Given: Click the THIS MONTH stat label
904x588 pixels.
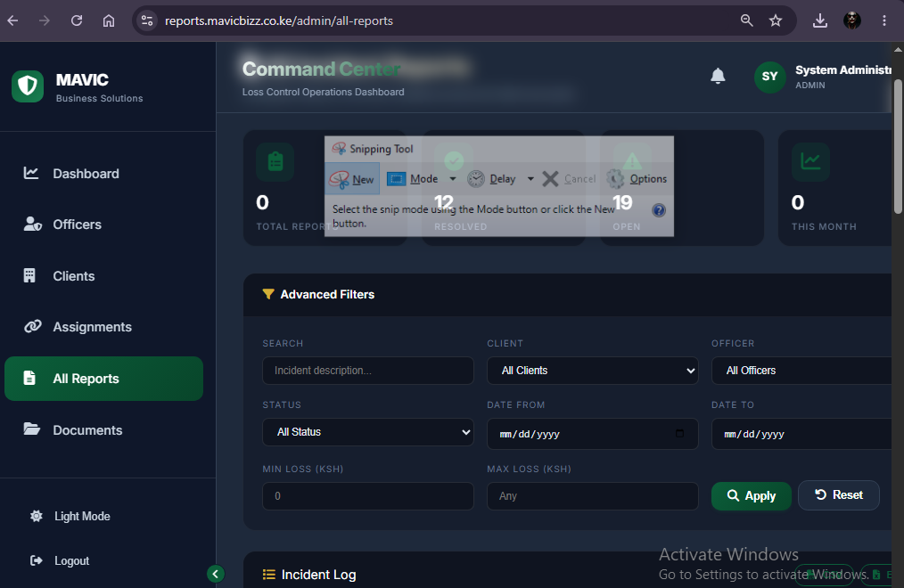Looking at the screenshot, I should 824,226.
